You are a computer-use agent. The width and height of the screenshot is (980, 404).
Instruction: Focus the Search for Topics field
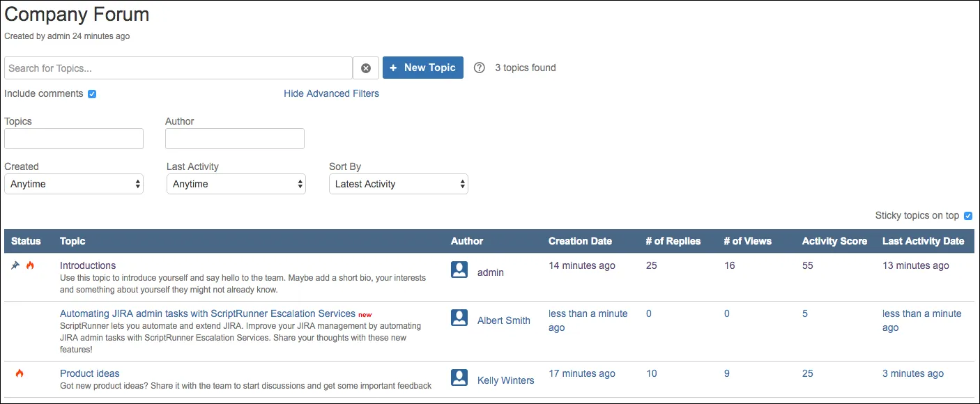pyautogui.click(x=178, y=68)
